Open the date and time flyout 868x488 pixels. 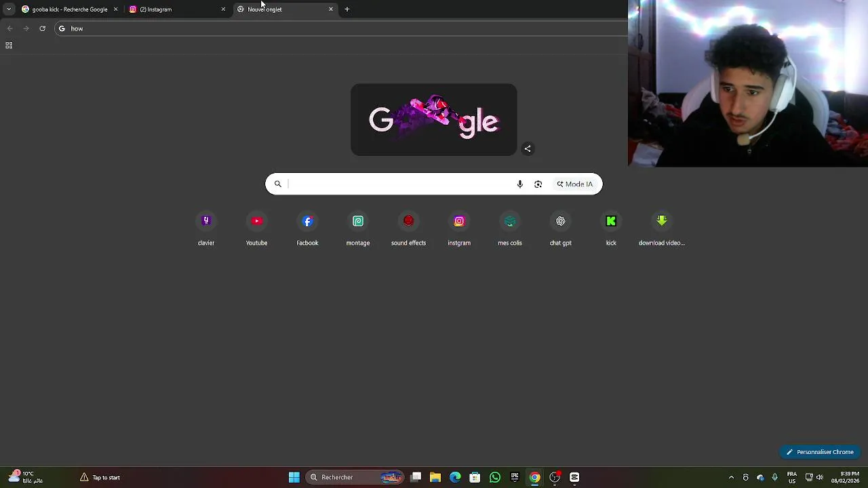click(846, 477)
